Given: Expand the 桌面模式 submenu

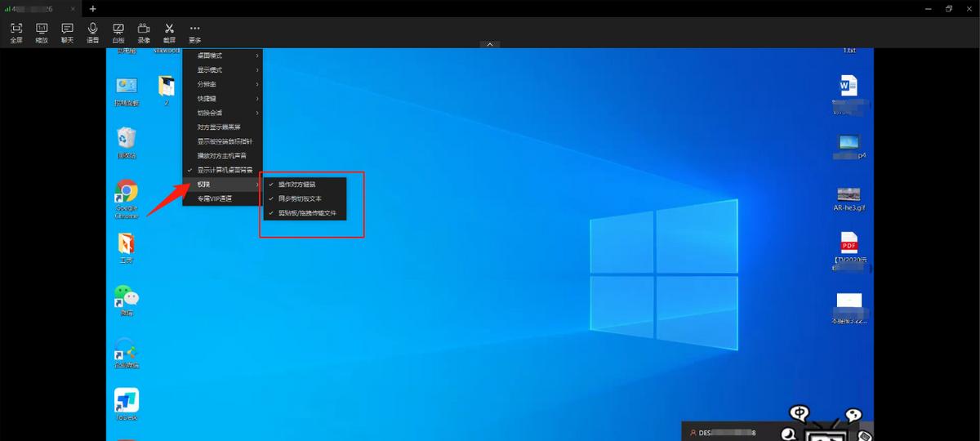Looking at the screenshot, I should (222, 56).
